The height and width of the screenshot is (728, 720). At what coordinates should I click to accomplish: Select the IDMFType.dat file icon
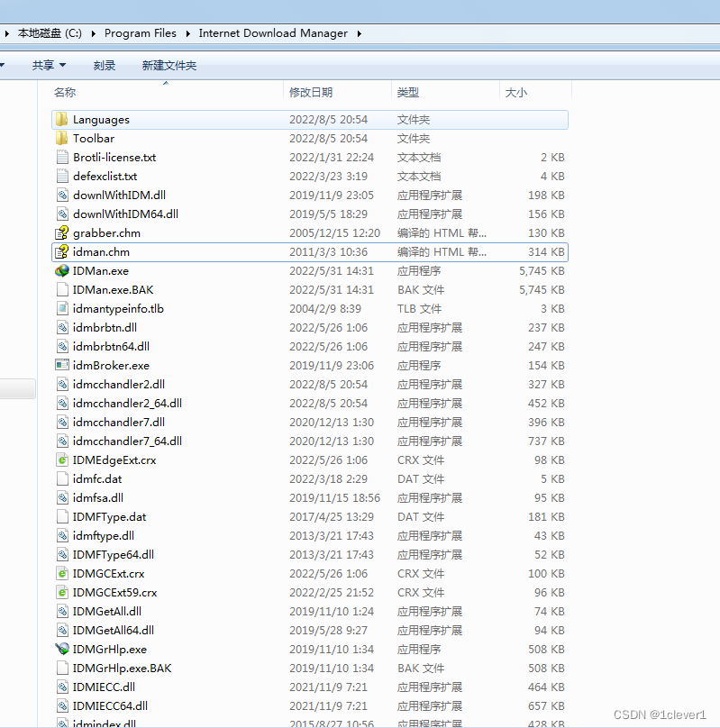[62, 517]
